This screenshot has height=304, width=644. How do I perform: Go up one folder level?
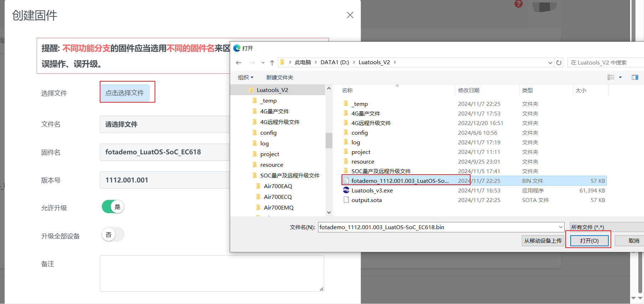point(272,63)
